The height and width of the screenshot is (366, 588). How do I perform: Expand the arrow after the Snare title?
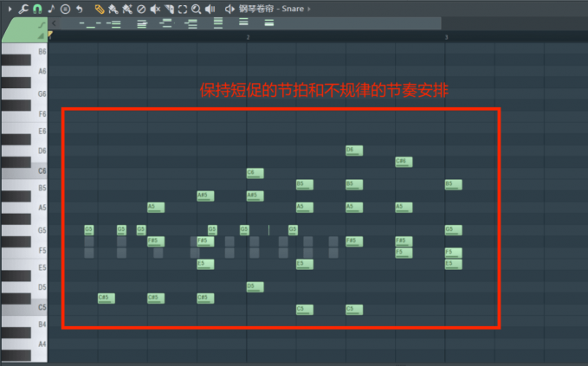(x=309, y=9)
